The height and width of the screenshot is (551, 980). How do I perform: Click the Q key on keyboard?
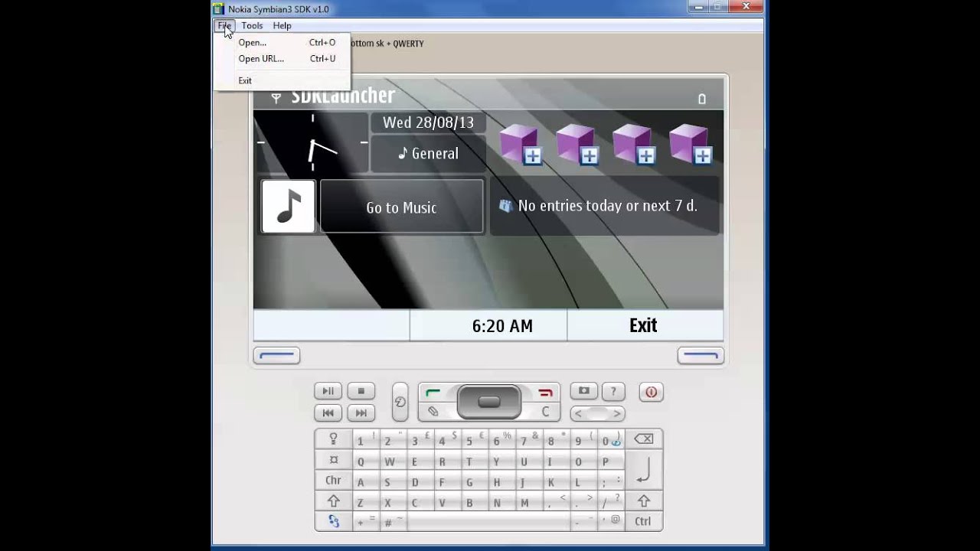pyautogui.click(x=365, y=461)
